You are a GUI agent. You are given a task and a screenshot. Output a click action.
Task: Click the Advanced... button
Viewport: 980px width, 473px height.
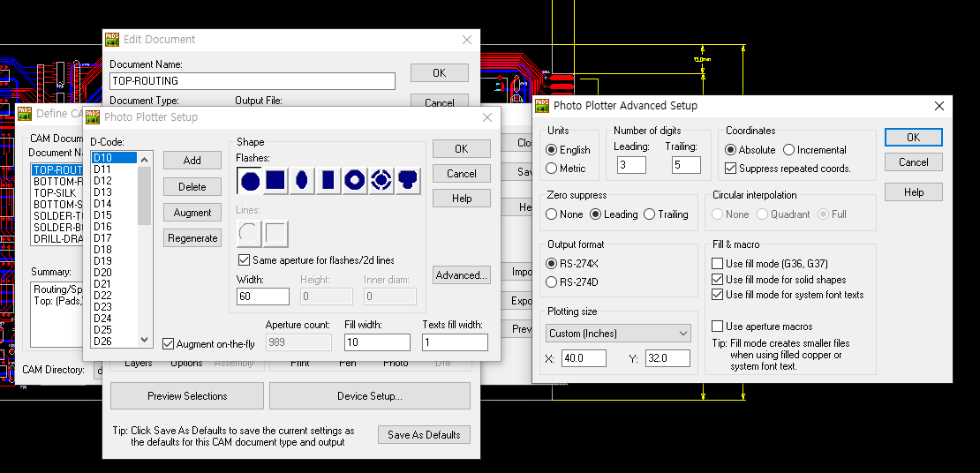461,275
